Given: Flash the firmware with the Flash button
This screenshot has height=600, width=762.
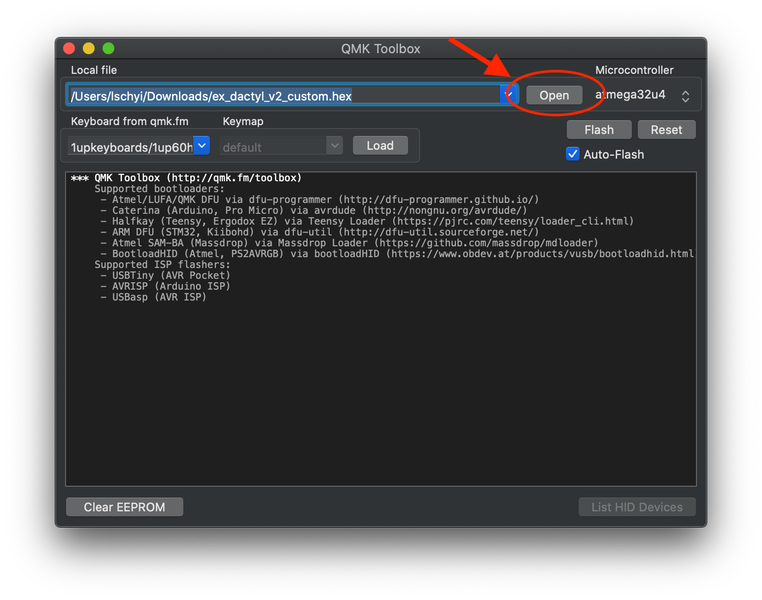Looking at the screenshot, I should click(599, 130).
